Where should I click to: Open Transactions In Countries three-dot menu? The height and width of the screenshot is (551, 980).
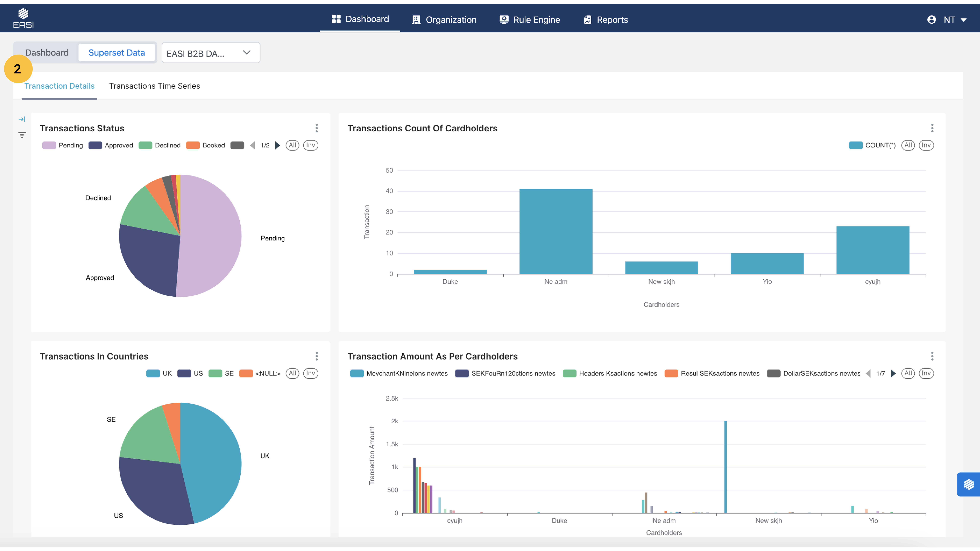(x=316, y=356)
